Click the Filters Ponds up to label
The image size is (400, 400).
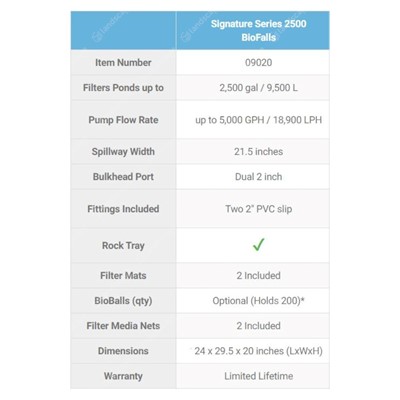[x=123, y=88]
